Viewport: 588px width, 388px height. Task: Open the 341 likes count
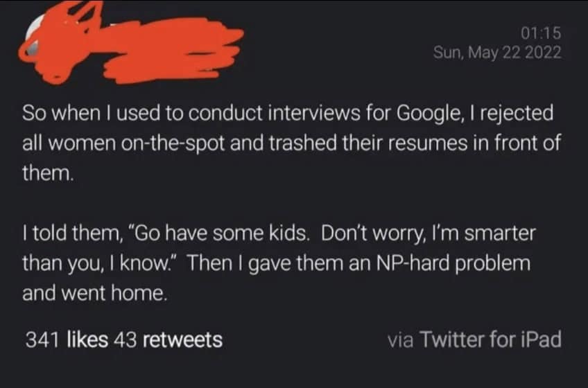click(67, 339)
